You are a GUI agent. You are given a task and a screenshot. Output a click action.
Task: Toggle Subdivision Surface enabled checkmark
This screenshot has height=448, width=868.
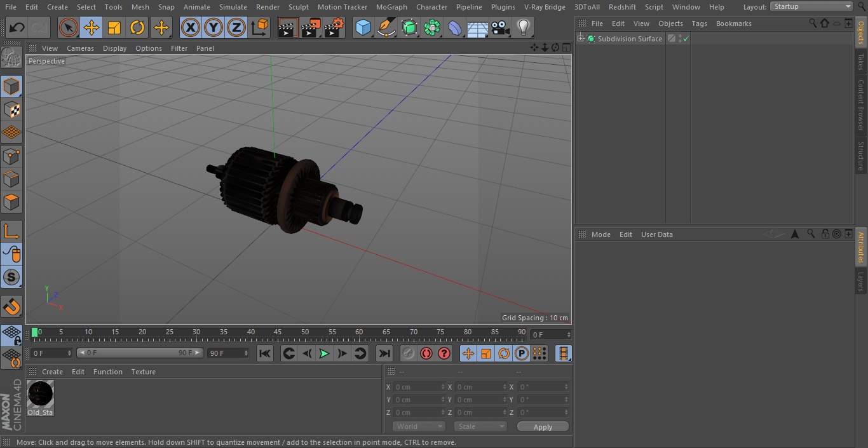[x=686, y=39]
